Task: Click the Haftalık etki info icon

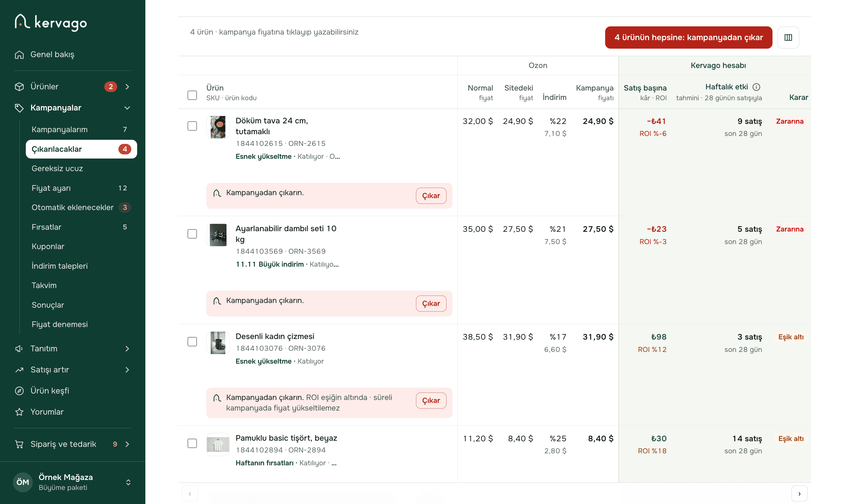Action: [756, 87]
